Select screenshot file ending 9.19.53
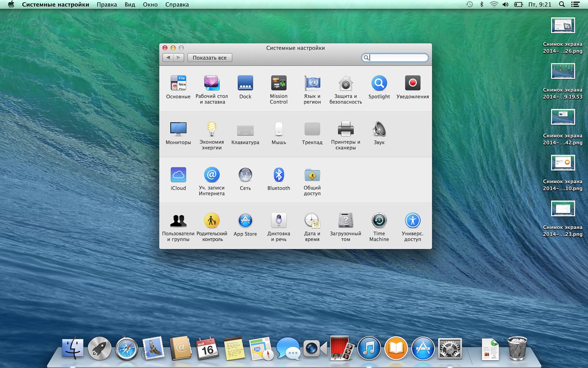This screenshot has height=368, width=588. 563,82
